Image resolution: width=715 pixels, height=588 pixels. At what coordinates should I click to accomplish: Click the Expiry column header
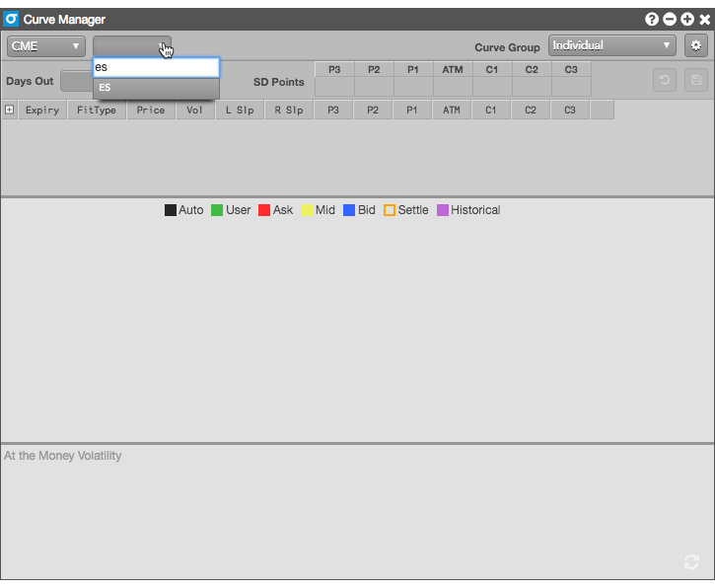pos(42,110)
